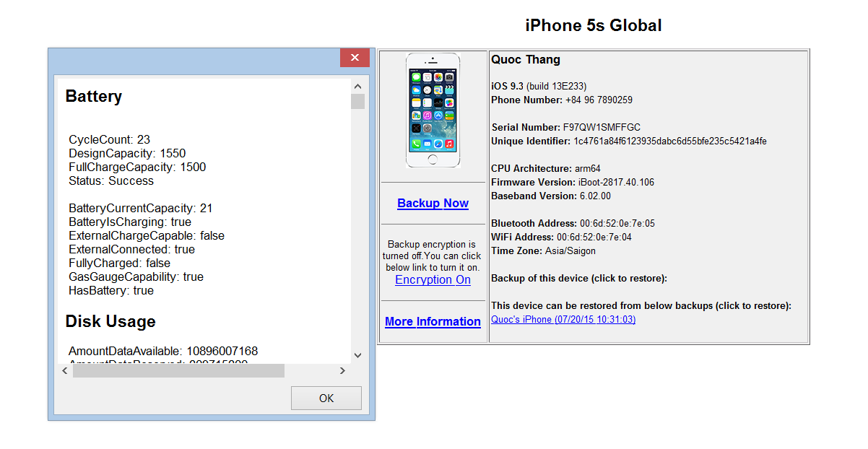Click the iPhone 5s device thumbnail

click(433, 110)
